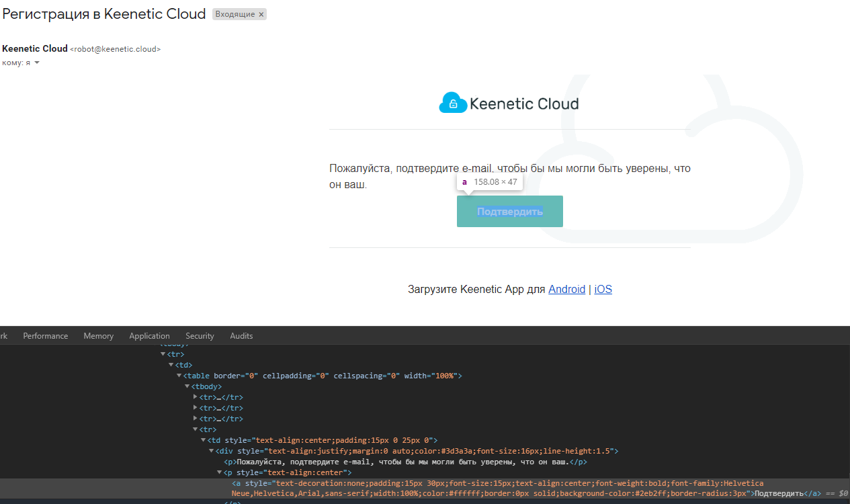The height and width of the screenshot is (504, 850).
Task: Collapse the div with text-align:justify style
Action: click(x=212, y=451)
